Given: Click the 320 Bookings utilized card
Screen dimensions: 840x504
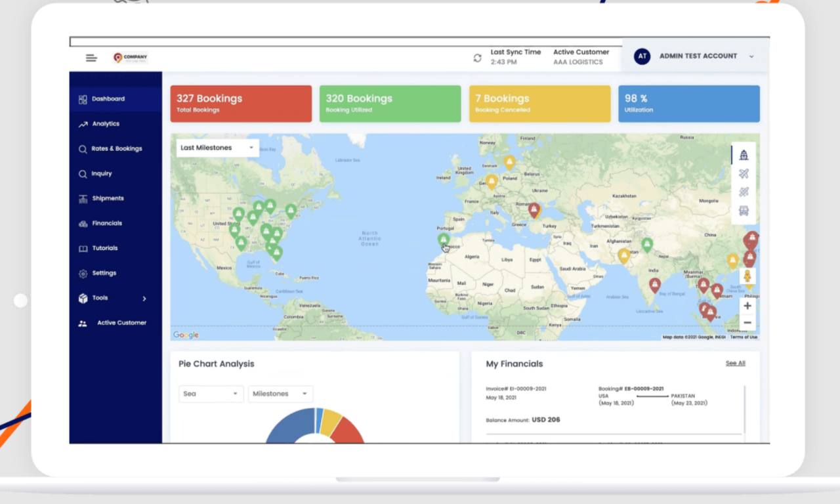Looking at the screenshot, I should [x=390, y=104].
